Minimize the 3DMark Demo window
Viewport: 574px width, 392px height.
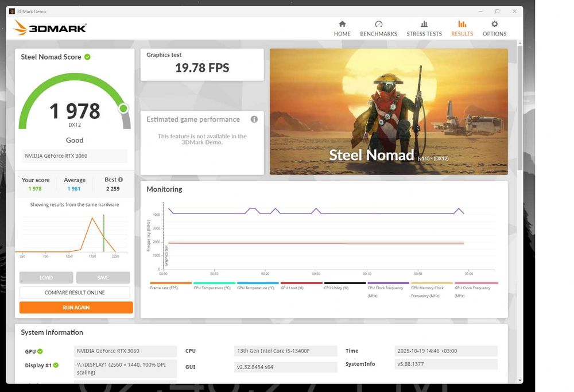coord(480,11)
